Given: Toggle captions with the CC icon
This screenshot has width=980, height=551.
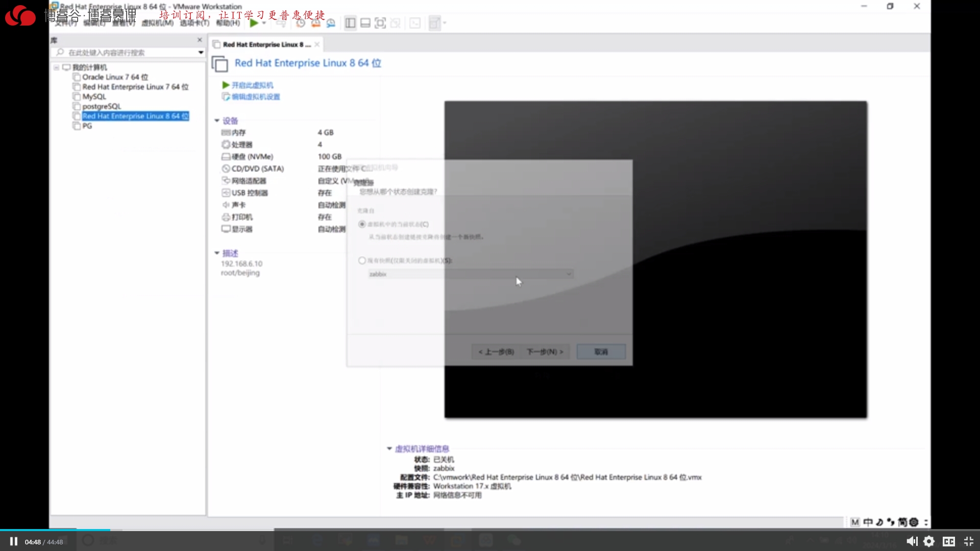Looking at the screenshot, I should pos(949,541).
